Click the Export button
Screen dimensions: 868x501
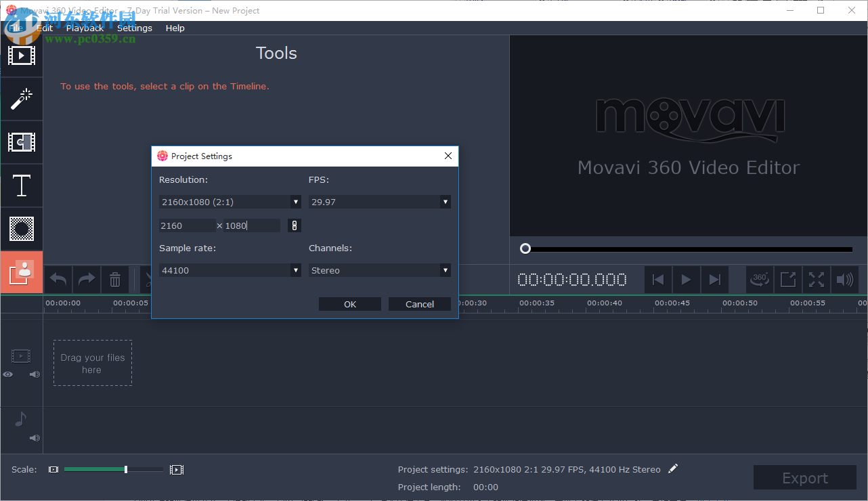804,477
